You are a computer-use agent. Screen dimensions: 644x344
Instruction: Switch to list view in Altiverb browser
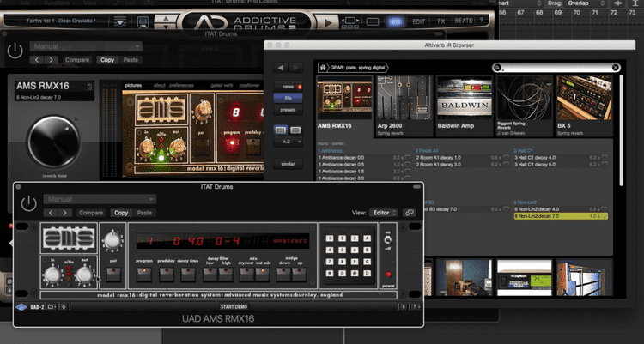[x=295, y=130]
